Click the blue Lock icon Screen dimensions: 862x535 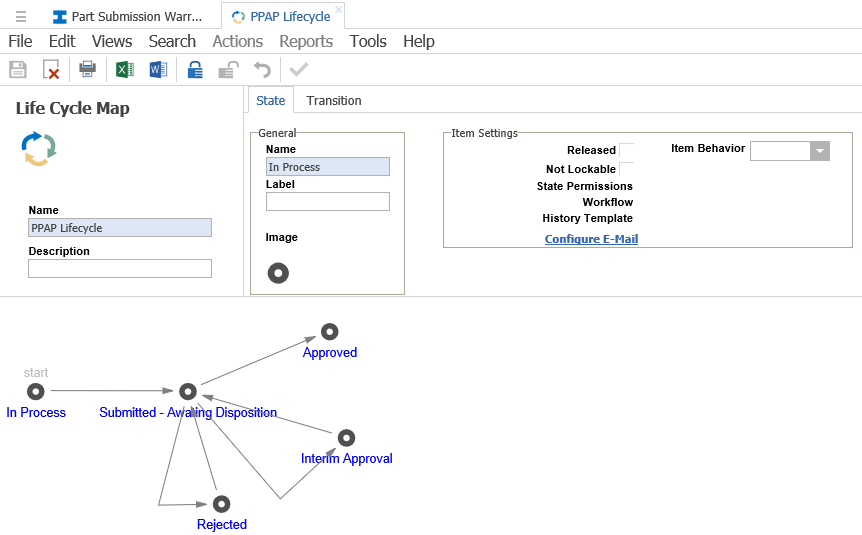point(196,70)
